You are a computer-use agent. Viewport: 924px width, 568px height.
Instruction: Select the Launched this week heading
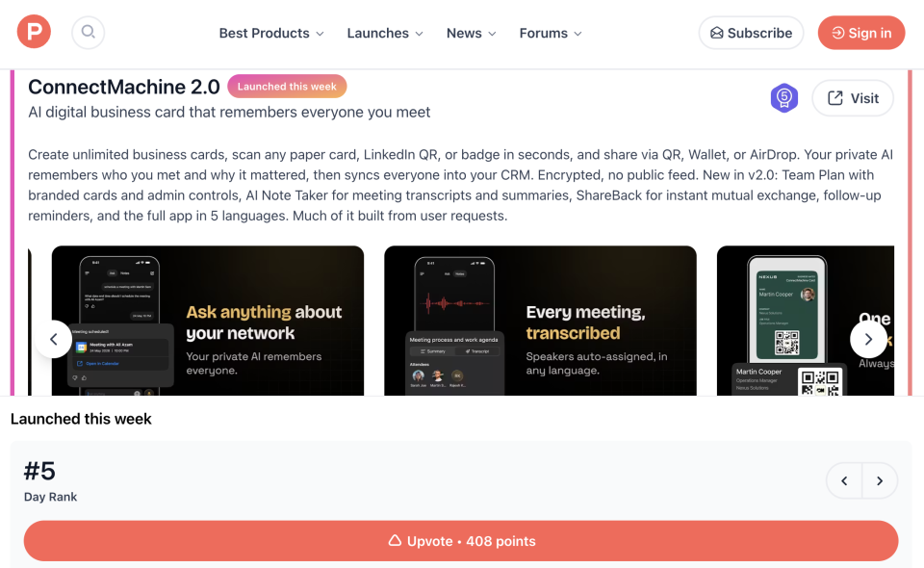point(81,419)
